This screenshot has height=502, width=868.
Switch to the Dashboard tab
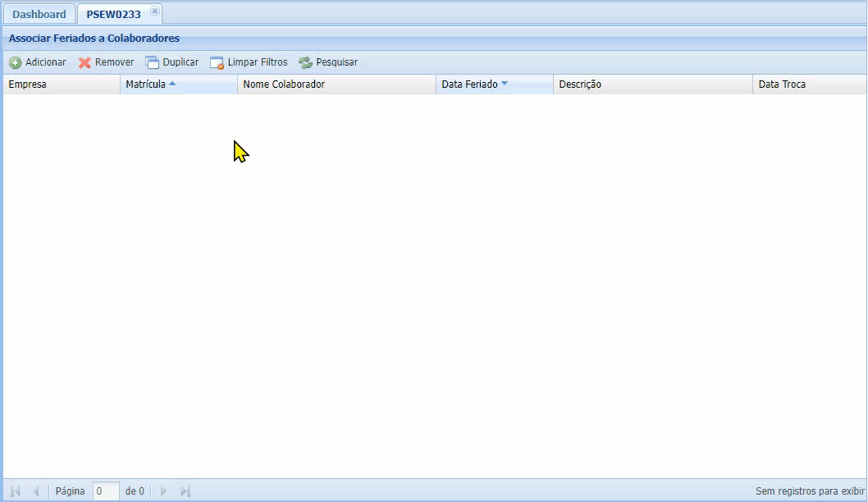pyautogui.click(x=39, y=15)
